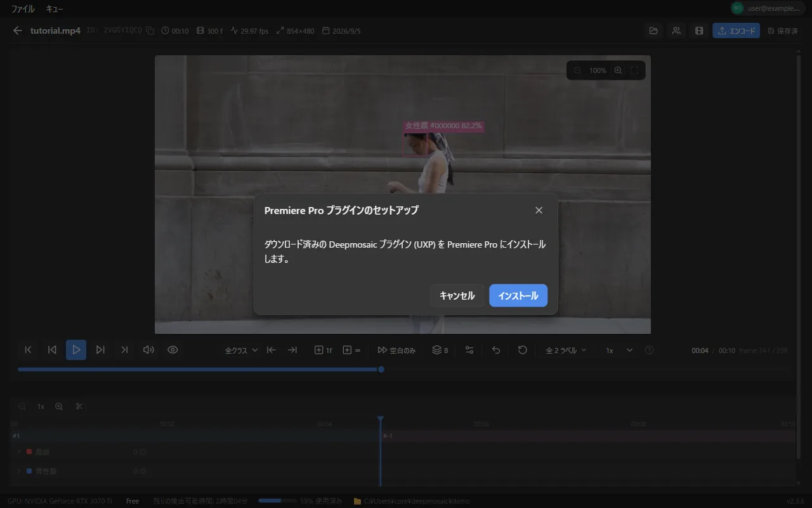812x508 pixels.
Task: Click the v2.3.5 version label
Action: [x=797, y=501]
